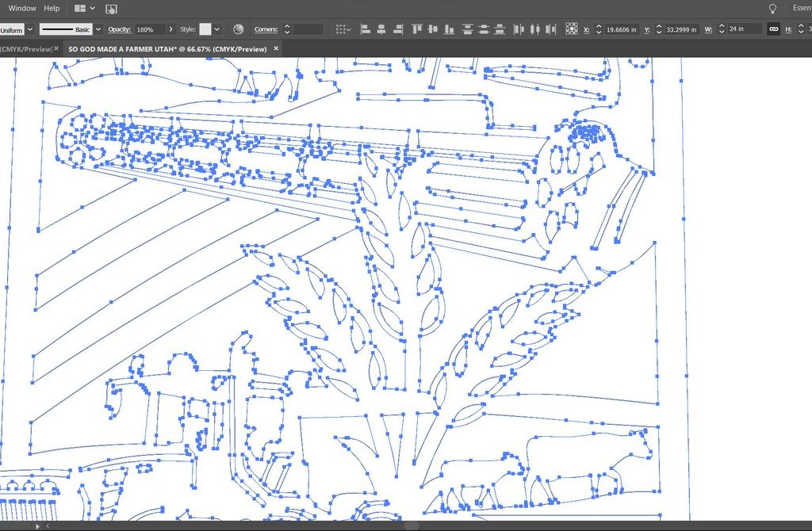
Task: Click Vertical Distribute Center icon
Action: (x=483, y=29)
